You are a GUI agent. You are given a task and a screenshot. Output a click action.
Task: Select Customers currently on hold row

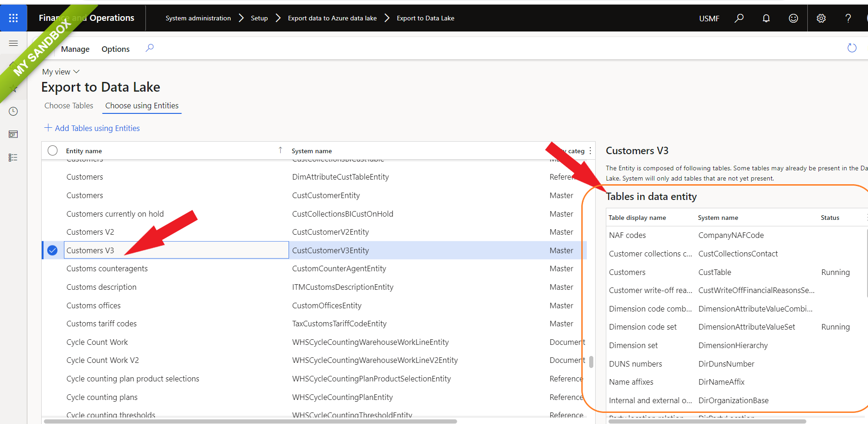pos(314,214)
